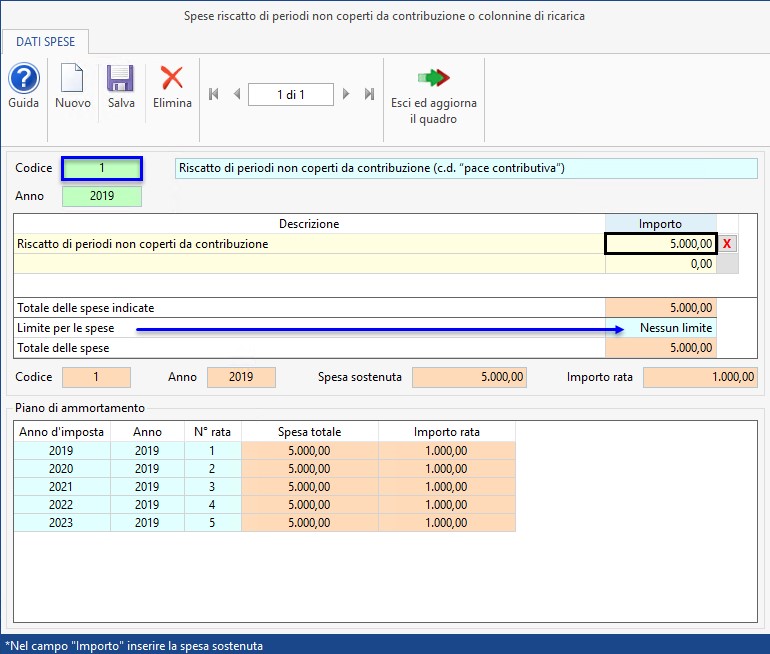Viewport: 770px width, 654px height.
Task: Go to the previous record
Action: (x=237, y=94)
